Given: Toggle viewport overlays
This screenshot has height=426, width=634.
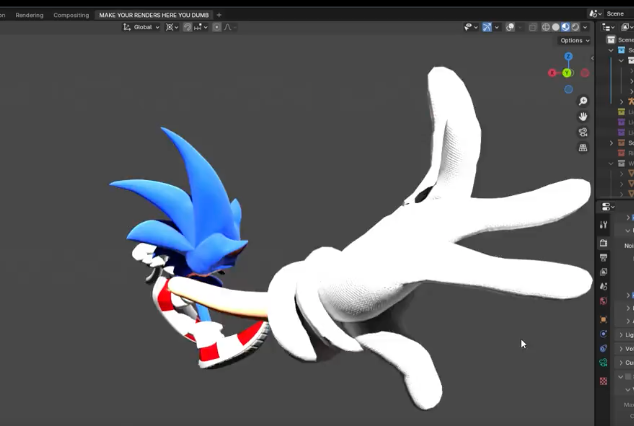Looking at the screenshot, I should [510, 27].
